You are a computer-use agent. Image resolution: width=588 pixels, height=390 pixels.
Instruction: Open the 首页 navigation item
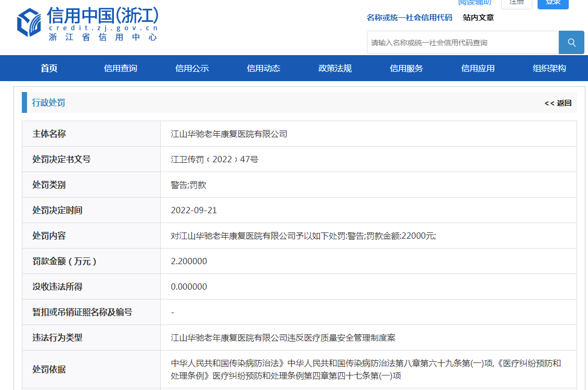tap(49, 68)
